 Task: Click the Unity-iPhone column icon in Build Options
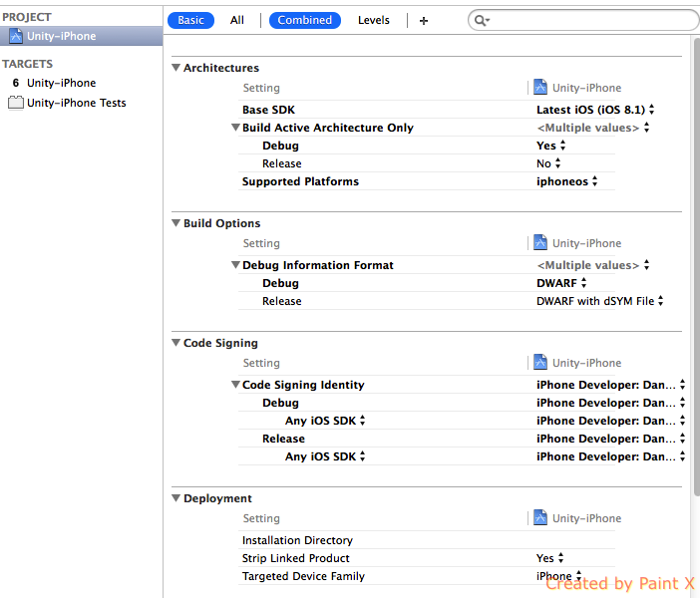click(540, 242)
